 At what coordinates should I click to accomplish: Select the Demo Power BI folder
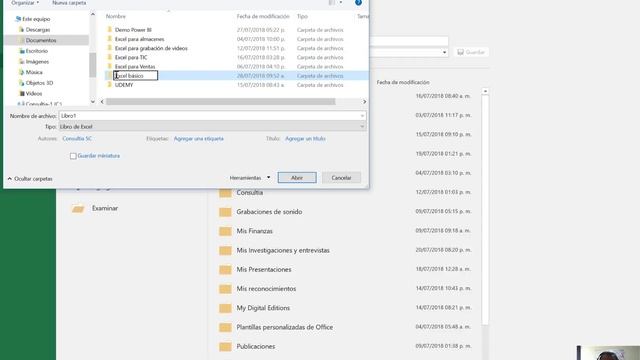(133, 30)
